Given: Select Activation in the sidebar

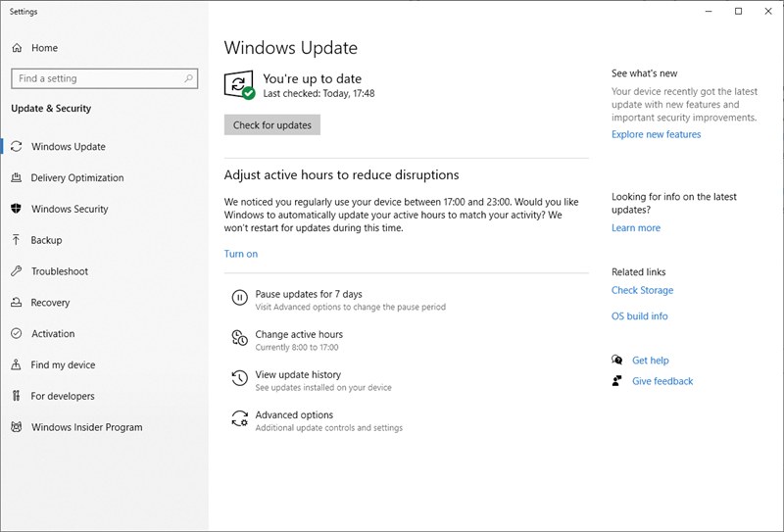Looking at the screenshot, I should 53,334.
